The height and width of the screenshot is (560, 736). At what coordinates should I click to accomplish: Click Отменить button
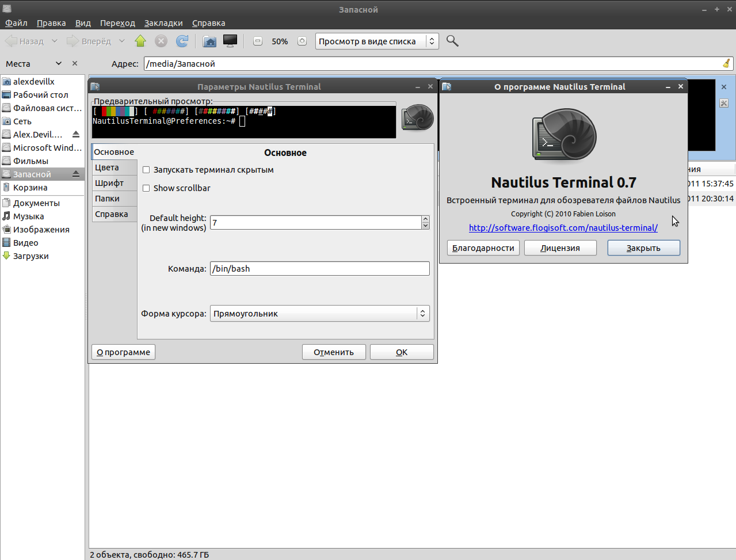tap(334, 352)
